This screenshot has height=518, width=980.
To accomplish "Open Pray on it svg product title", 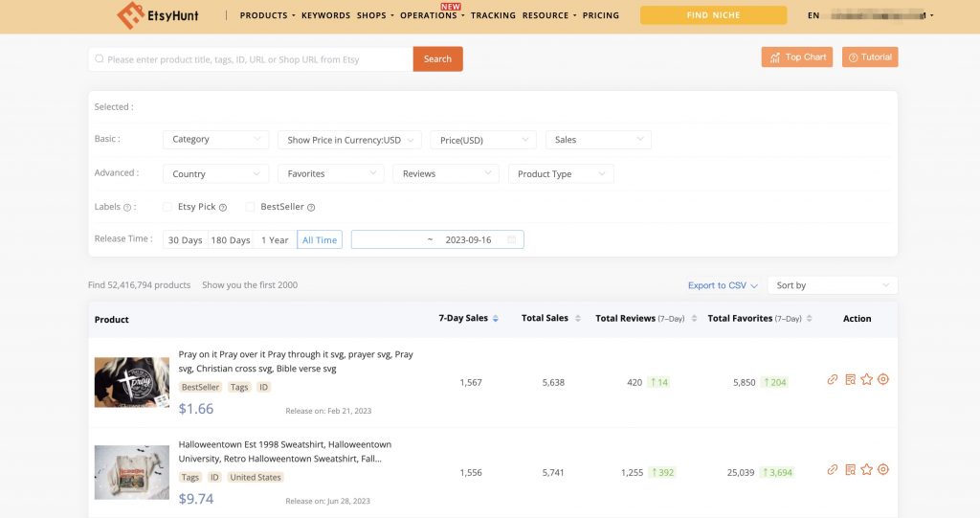I will [296, 362].
